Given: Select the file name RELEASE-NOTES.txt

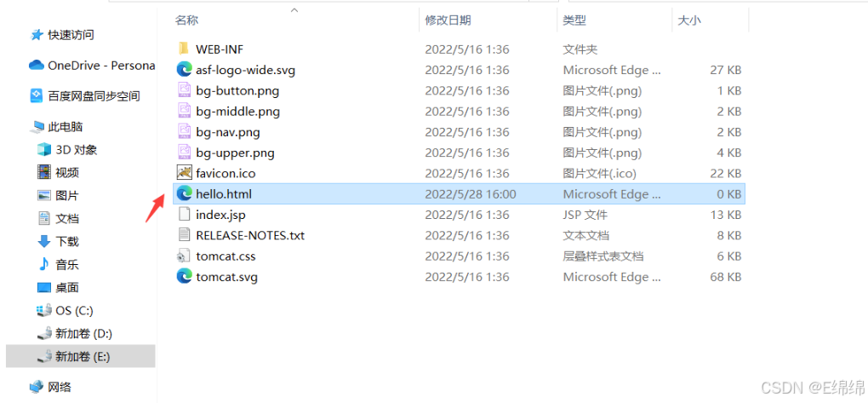Looking at the screenshot, I should (x=250, y=235).
